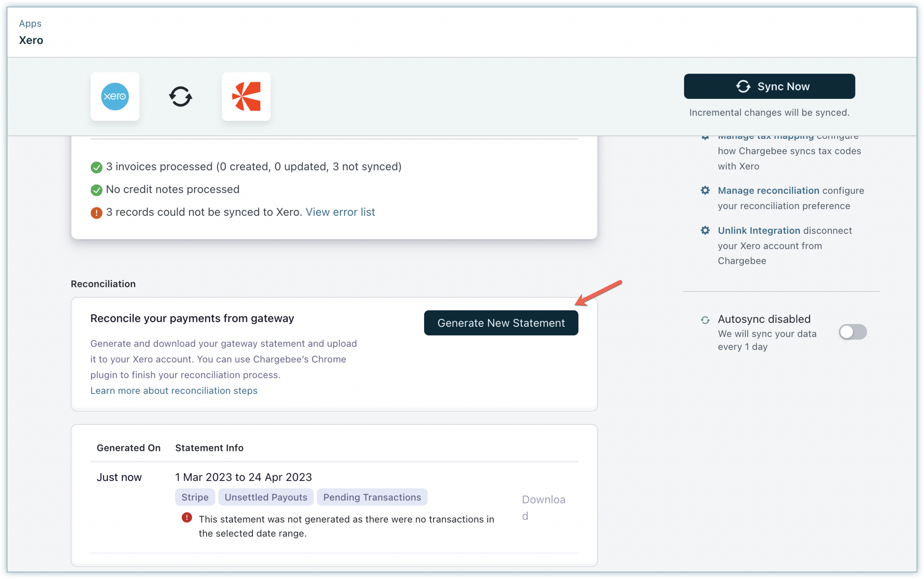Click the Chargebee logo tile

pyautogui.click(x=246, y=96)
